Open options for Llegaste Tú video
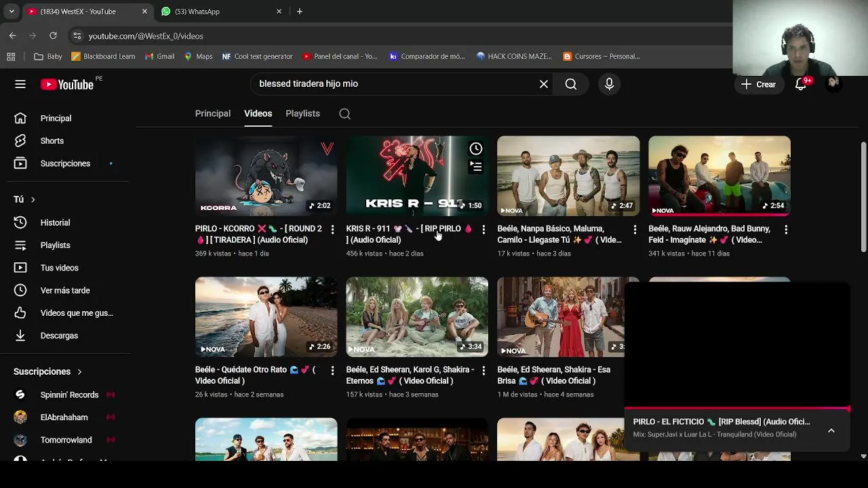868x488 pixels. (635, 230)
